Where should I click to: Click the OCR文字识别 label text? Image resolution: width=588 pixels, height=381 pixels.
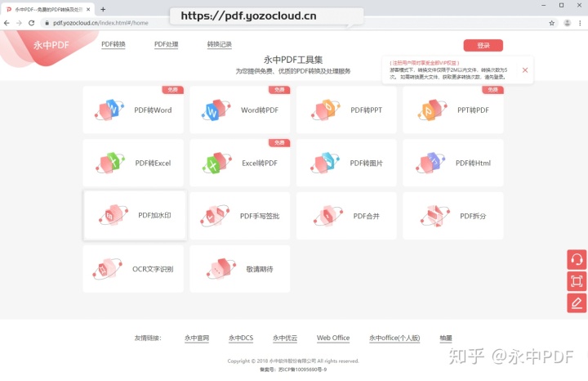click(153, 269)
